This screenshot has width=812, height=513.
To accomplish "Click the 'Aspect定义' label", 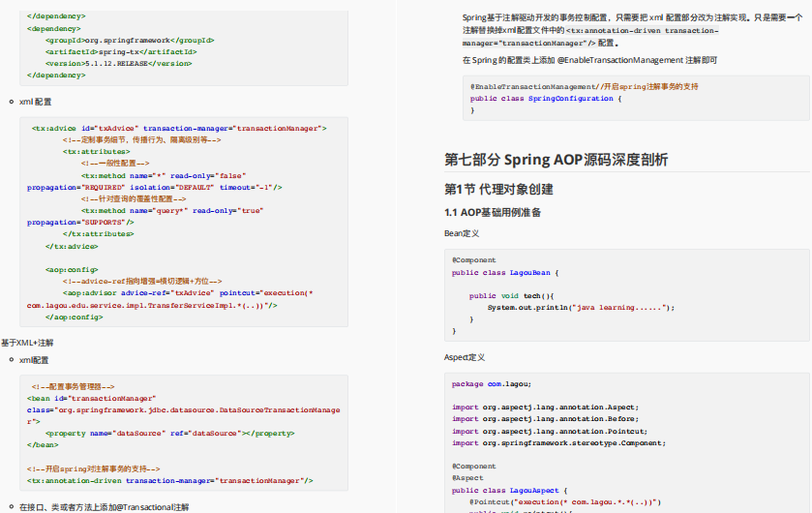I will [x=465, y=357].
